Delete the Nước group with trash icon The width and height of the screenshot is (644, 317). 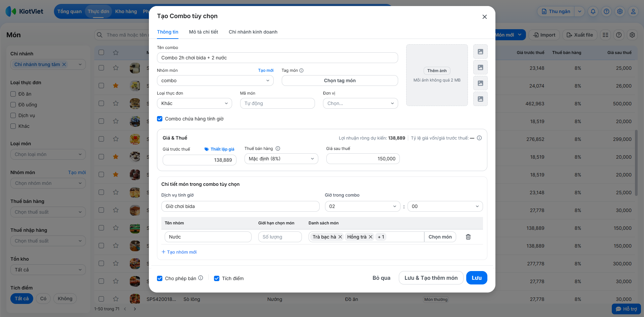click(468, 237)
